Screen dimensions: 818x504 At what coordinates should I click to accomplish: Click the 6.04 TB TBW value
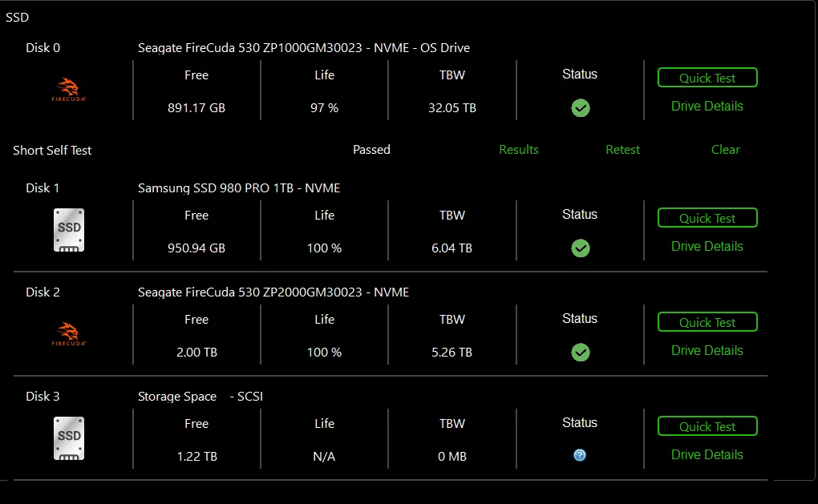pyautogui.click(x=452, y=248)
